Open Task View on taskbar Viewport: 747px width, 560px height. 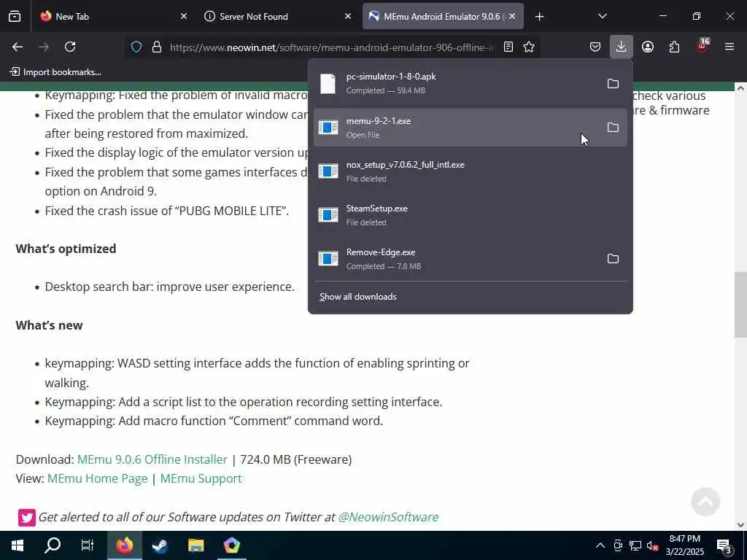[x=88, y=545]
